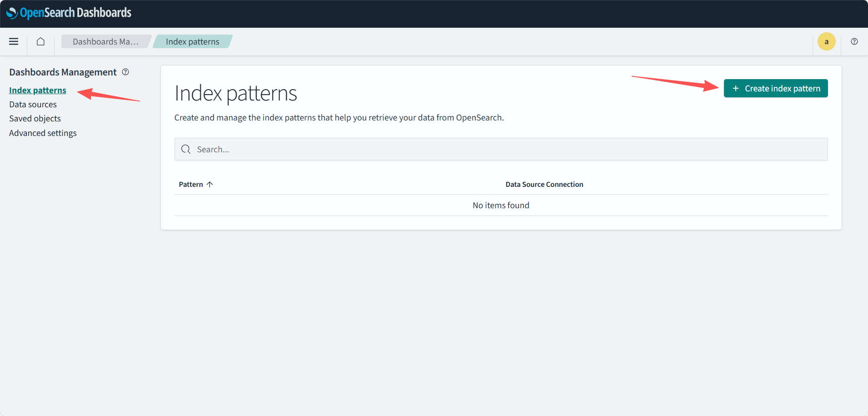Viewport: 868px width, 416px height.
Task: Open the user avatar 'a' menu
Action: click(x=826, y=41)
